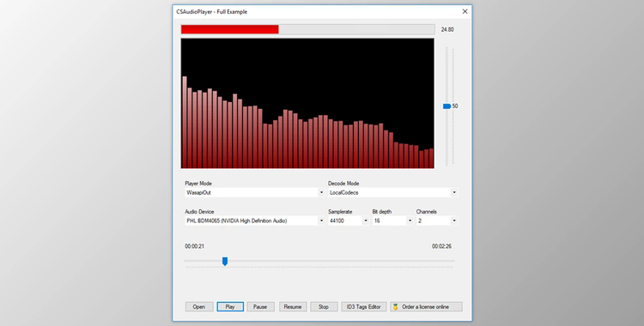644x326 pixels.
Task: Open the Bit depth dropdown arrow
Action: 410,220
